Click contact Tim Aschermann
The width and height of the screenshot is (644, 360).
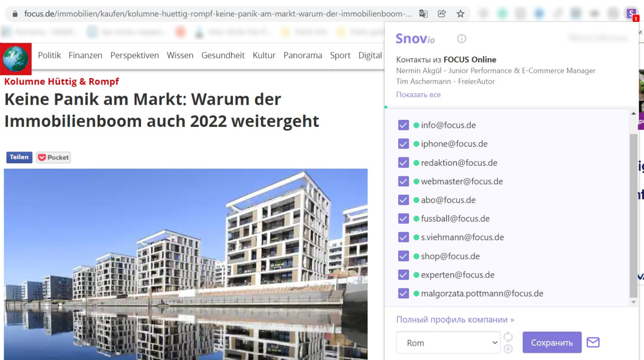click(x=446, y=81)
